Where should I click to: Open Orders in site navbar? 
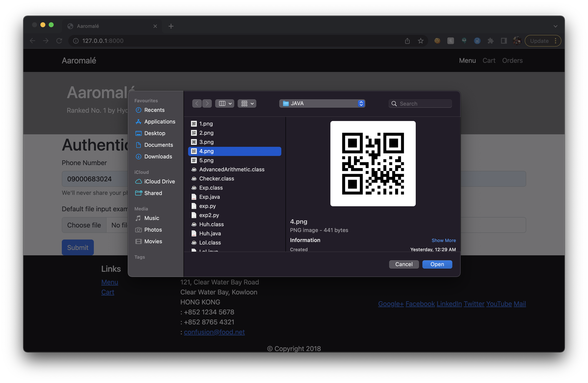tap(512, 61)
